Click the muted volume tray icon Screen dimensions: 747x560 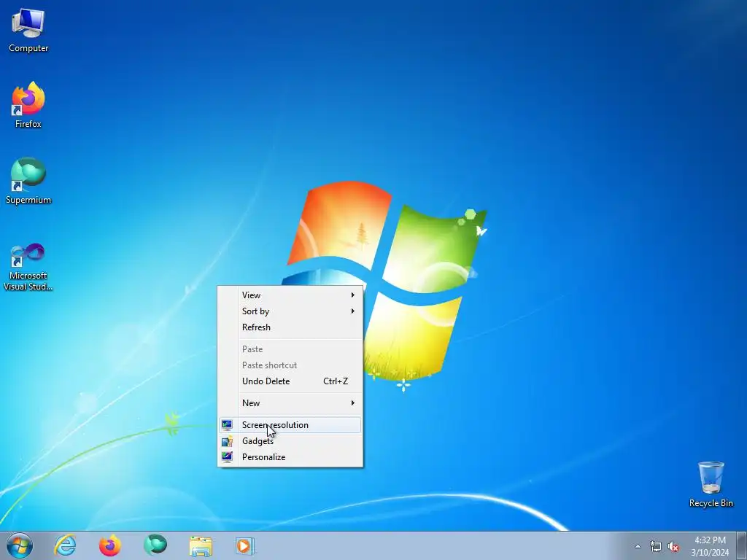[x=673, y=547]
